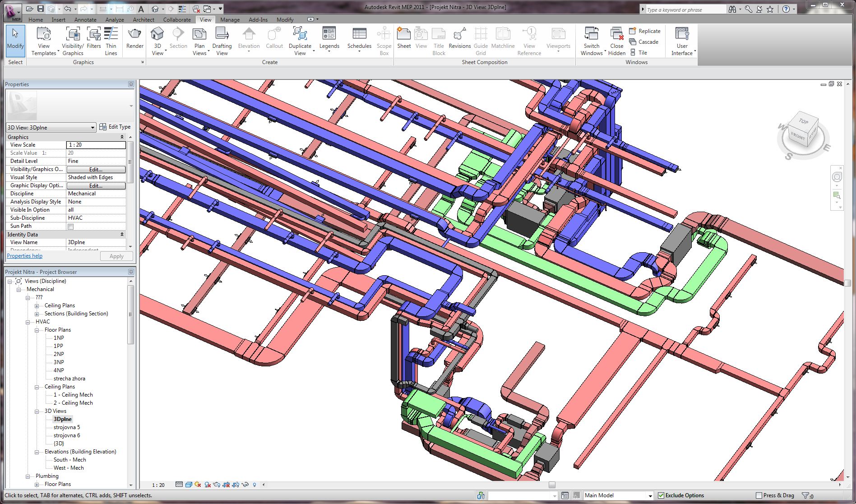The height and width of the screenshot is (504, 856).
Task: Click the View Scale value field
Action: click(x=96, y=145)
